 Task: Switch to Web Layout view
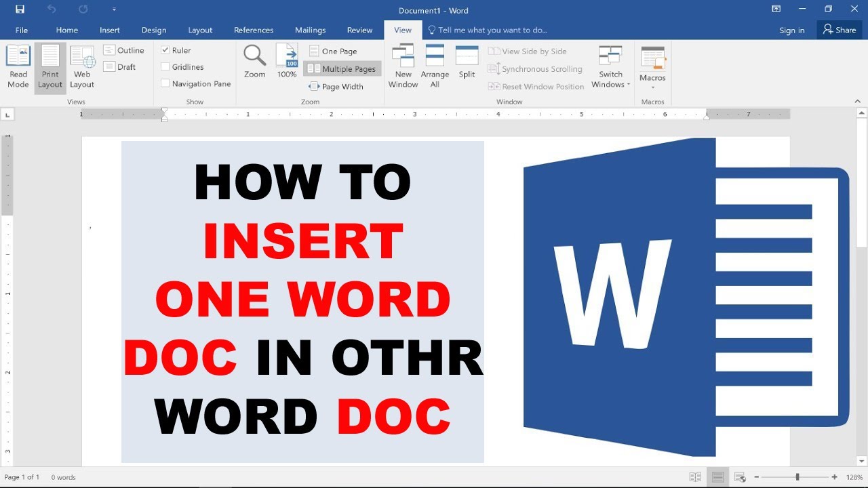(x=82, y=66)
